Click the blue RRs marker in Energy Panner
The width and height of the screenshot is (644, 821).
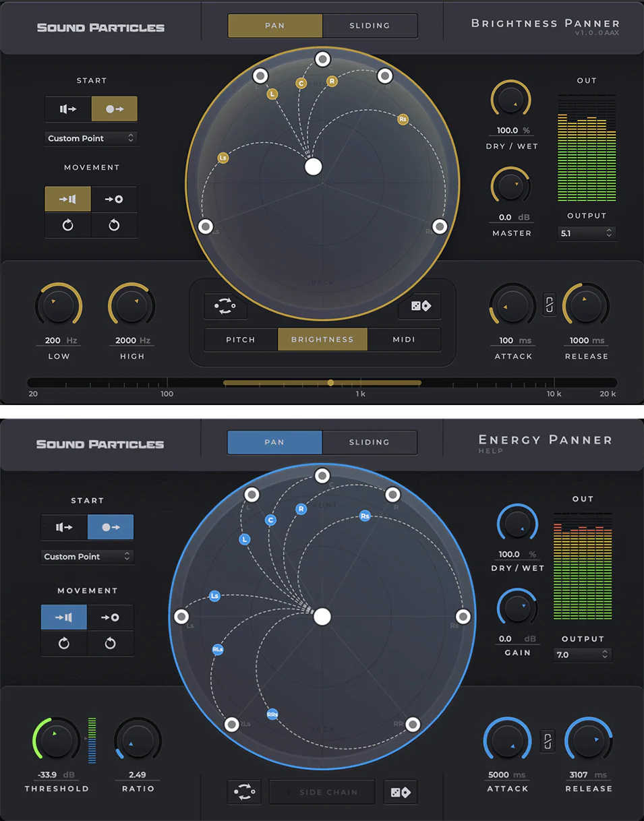point(272,714)
